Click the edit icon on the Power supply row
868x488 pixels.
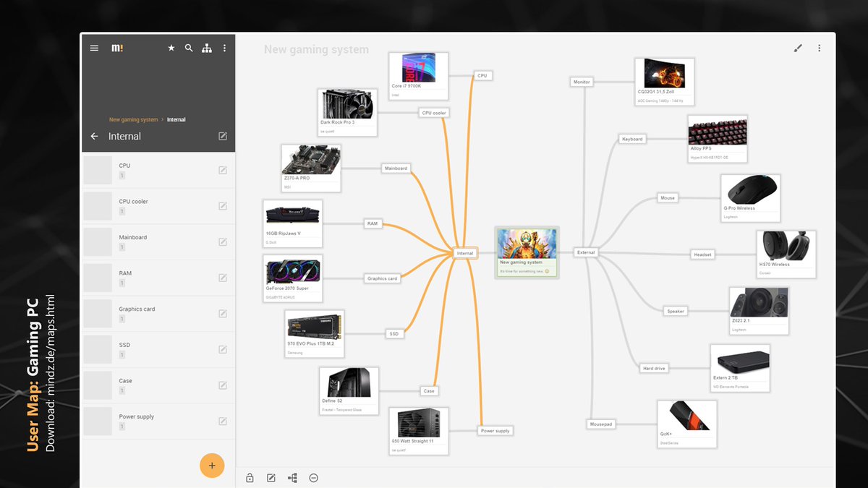223,421
